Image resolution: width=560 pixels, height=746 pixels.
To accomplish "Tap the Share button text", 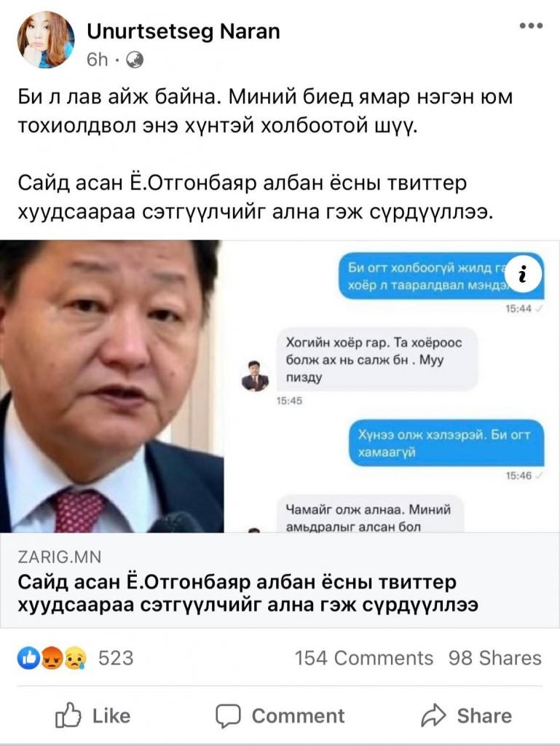I will point(484,715).
